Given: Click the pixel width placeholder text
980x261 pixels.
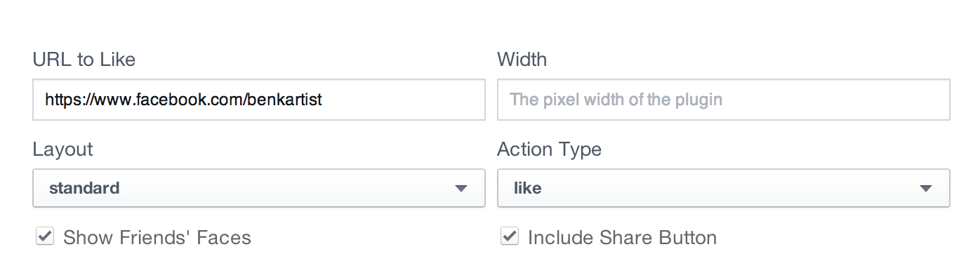Looking at the screenshot, I should (616, 100).
